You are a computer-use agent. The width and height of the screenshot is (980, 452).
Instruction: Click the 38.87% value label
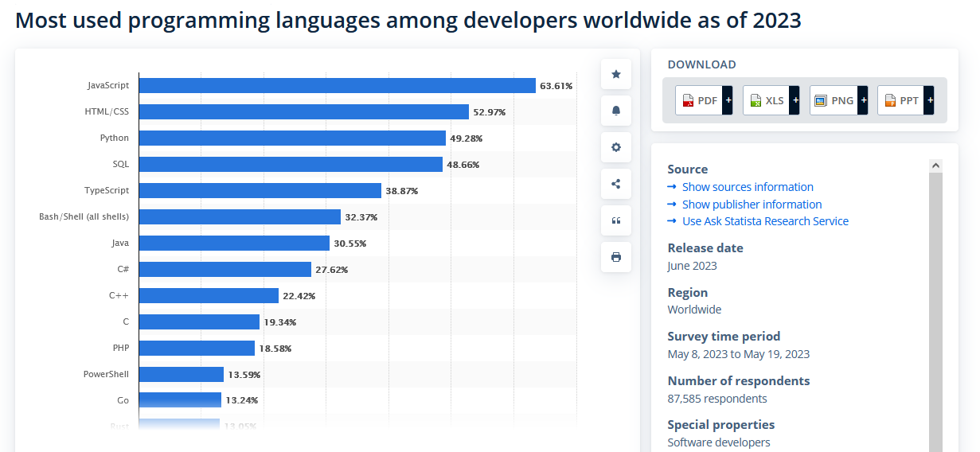click(402, 191)
